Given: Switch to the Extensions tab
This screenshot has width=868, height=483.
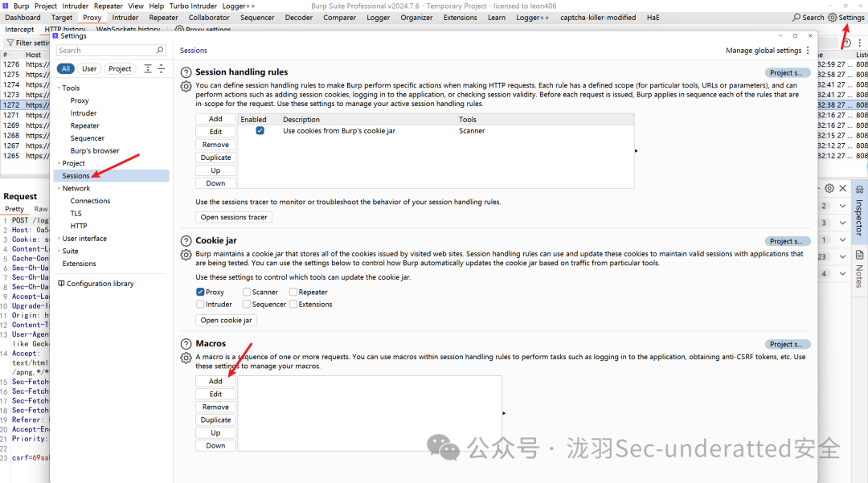Looking at the screenshot, I should [x=460, y=18].
